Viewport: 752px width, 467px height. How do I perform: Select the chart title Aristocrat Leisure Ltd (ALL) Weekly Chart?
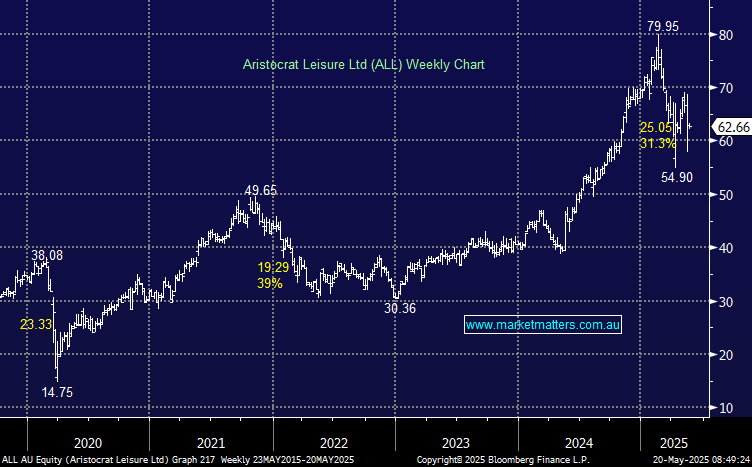click(x=364, y=64)
